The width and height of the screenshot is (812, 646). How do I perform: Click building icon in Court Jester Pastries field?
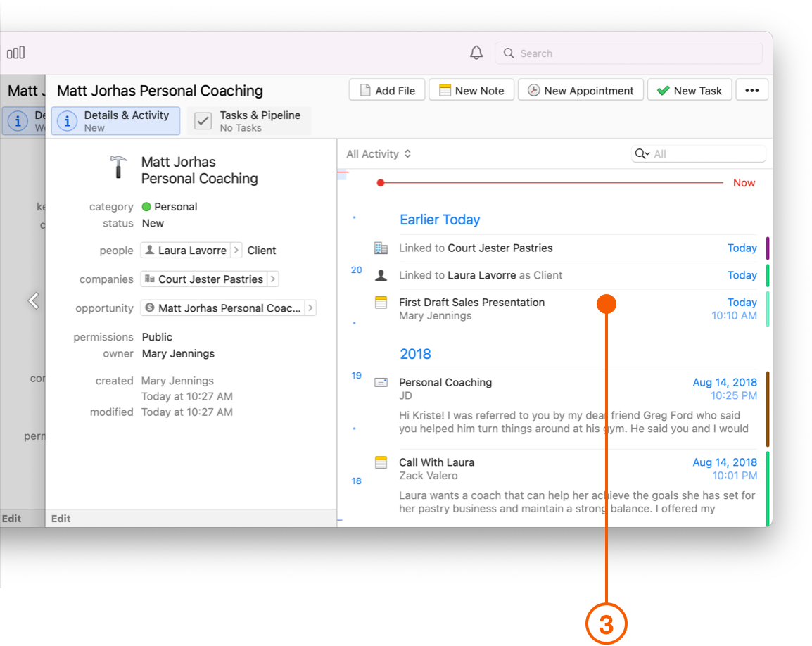[150, 279]
